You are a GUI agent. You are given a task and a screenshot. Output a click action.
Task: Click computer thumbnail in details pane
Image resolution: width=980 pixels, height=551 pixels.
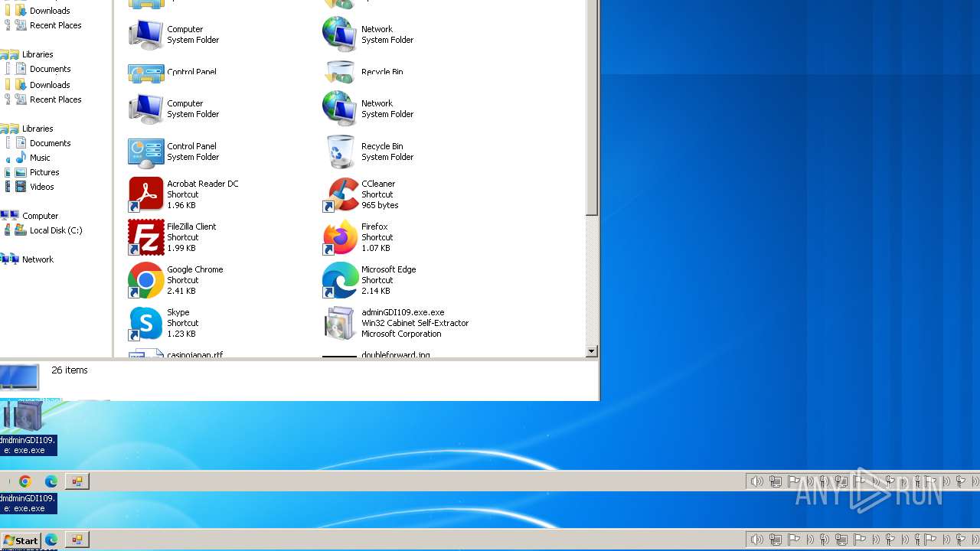[x=19, y=377]
